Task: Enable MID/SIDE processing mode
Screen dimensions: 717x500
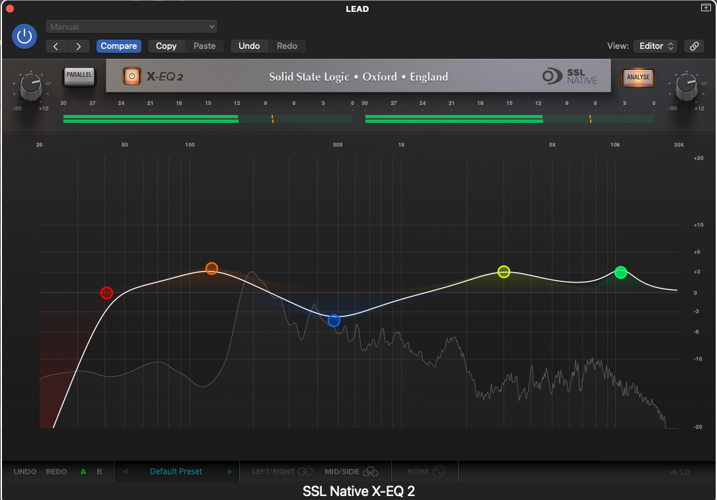Action: tap(351, 472)
